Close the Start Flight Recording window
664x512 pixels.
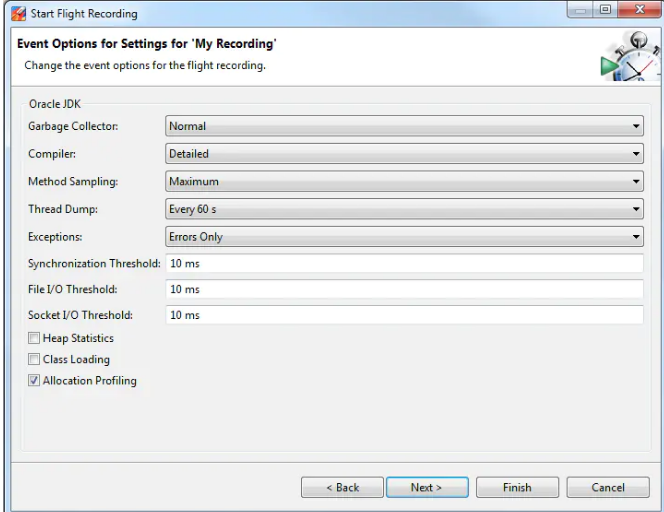point(639,9)
